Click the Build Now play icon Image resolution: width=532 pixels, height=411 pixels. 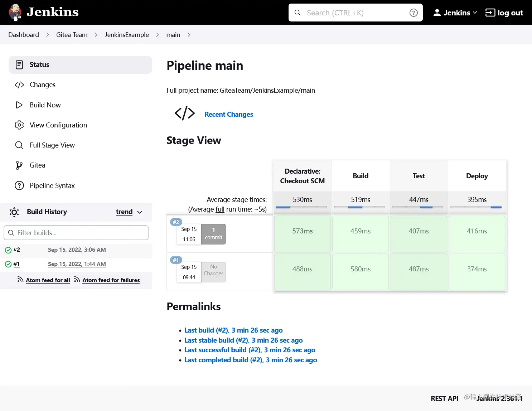click(x=19, y=105)
